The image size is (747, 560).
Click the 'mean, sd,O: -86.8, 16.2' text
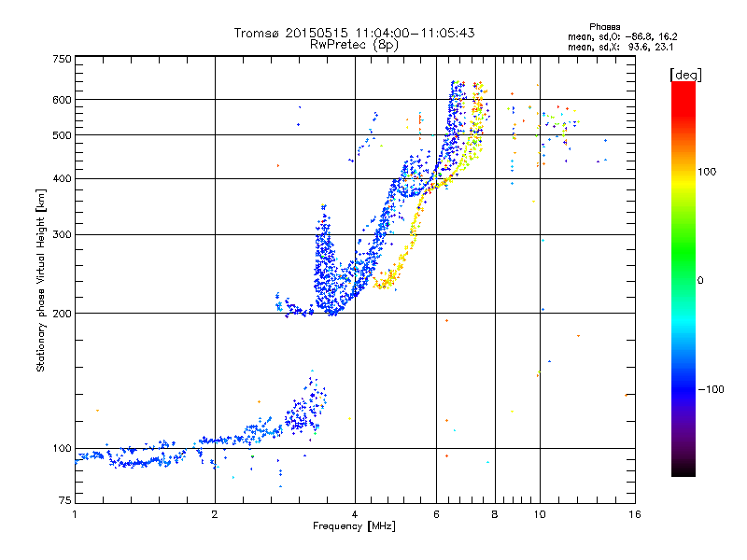tap(622, 36)
